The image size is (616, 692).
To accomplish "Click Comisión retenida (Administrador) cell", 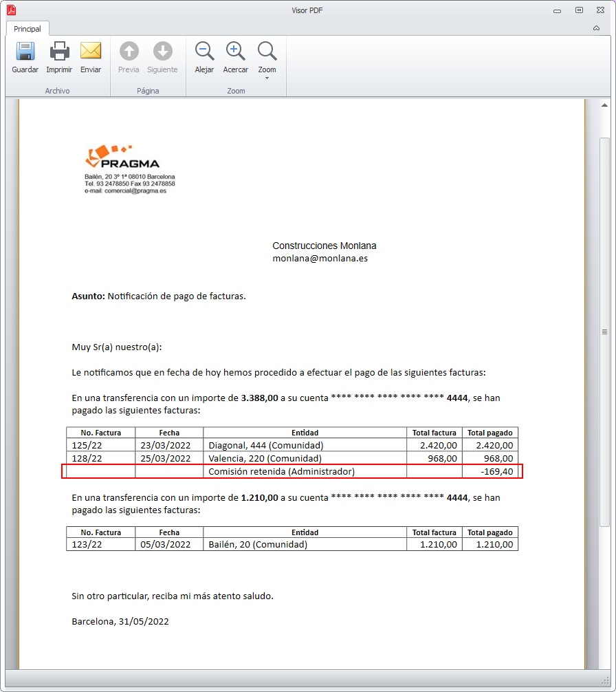I will tap(305, 471).
